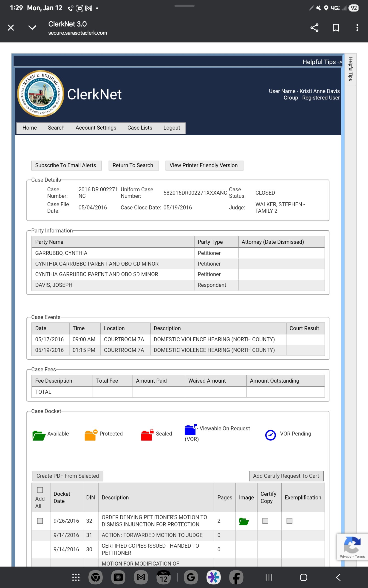
Task: Click the VOR Pending clock icon
Action: 270,435
